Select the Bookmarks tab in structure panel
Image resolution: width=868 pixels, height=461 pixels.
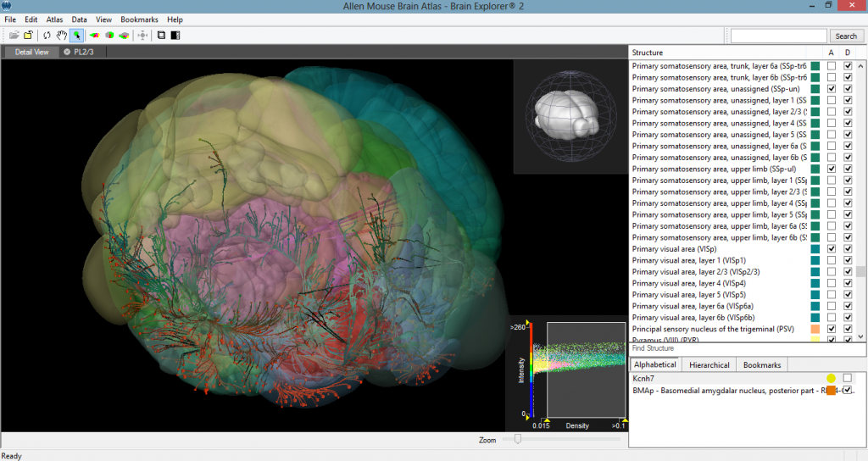pos(762,365)
